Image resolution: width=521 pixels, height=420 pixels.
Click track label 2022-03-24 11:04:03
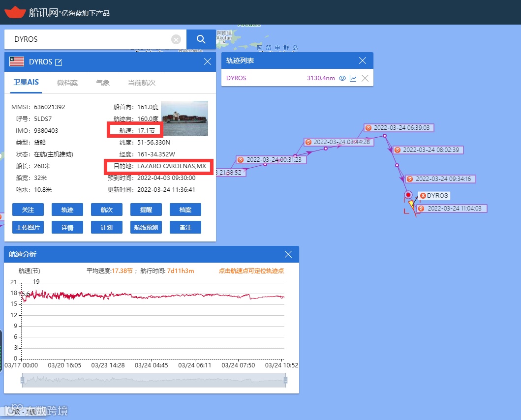tap(452, 209)
